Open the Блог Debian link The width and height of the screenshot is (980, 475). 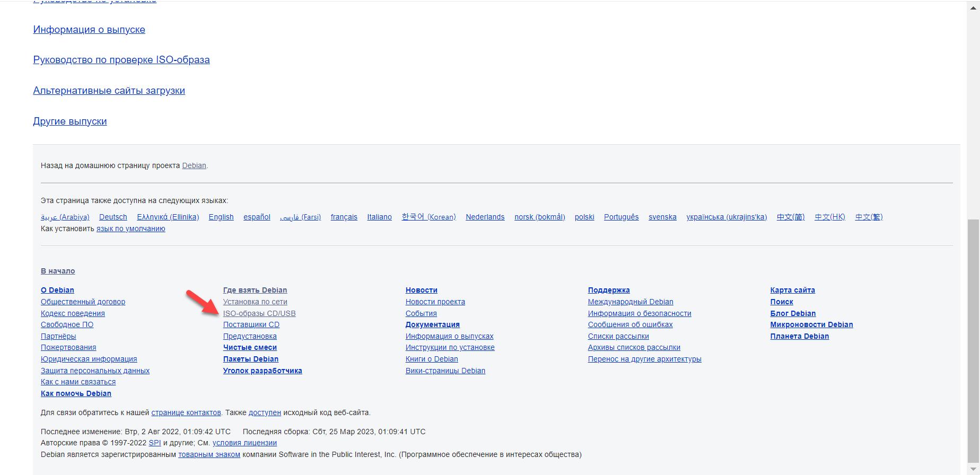[793, 313]
